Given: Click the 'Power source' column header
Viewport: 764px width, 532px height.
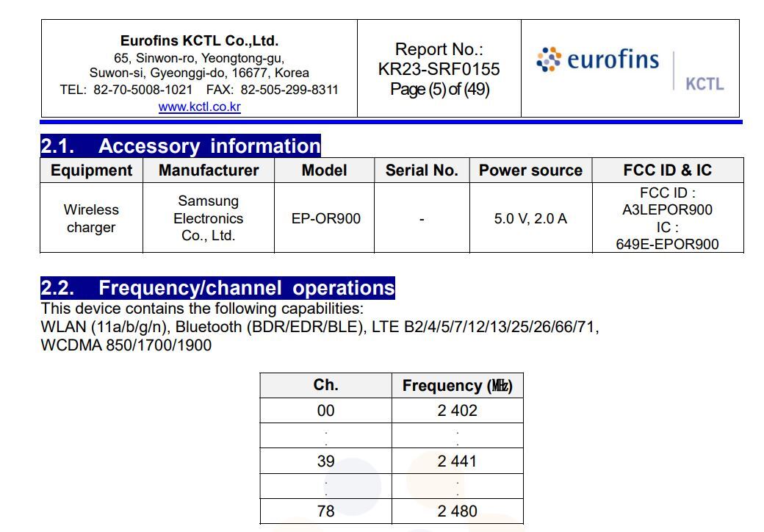Looking at the screenshot, I should point(530,170).
